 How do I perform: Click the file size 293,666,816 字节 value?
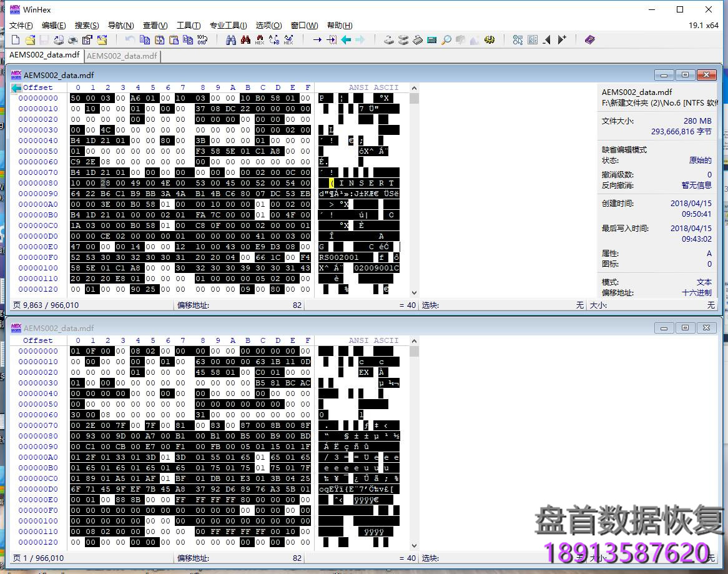pyautogui.click(x=681, y=132)
